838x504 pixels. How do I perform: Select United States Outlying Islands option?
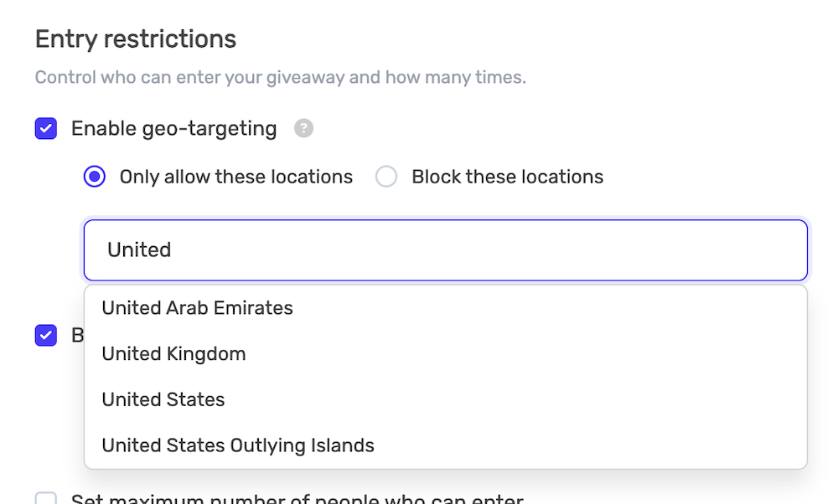point(238,445)
